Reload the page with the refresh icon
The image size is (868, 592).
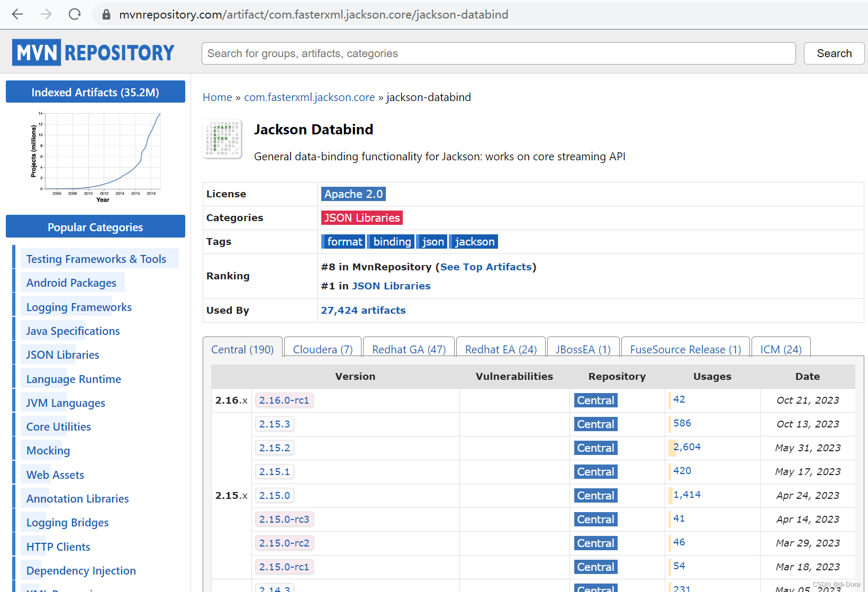pyautogui.click(x=75, y=14)
